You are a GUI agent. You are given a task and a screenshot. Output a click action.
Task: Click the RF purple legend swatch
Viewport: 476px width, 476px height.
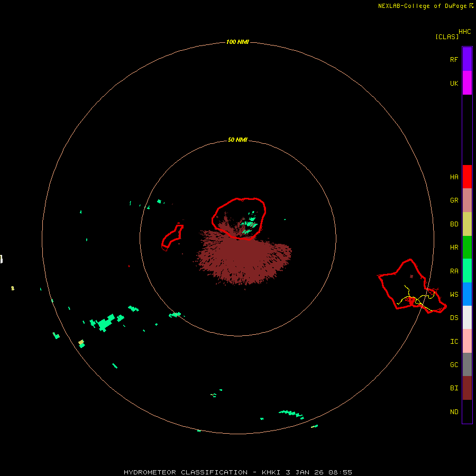click(x=467, y=59)
